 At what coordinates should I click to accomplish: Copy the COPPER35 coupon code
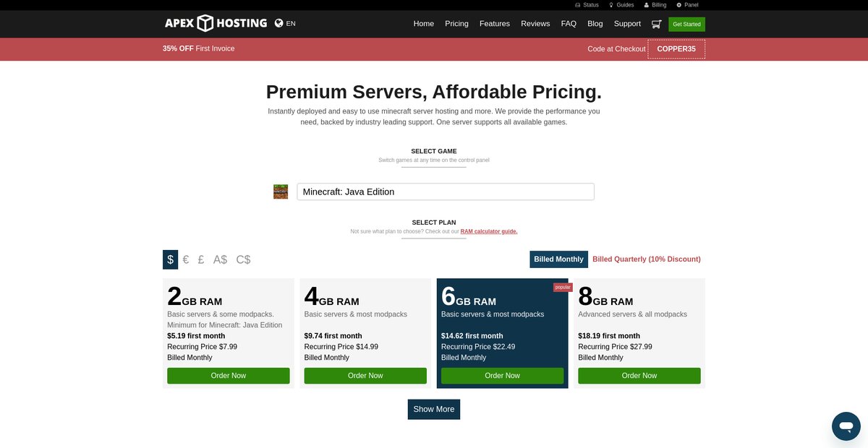pyautogui.click(x=676, y=49)
